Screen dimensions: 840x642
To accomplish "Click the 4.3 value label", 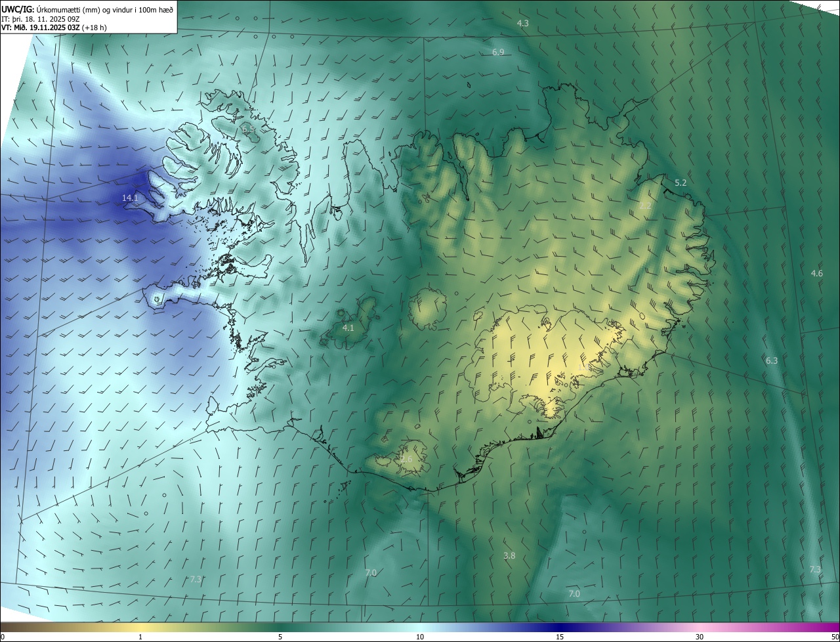I will (523, 23).
